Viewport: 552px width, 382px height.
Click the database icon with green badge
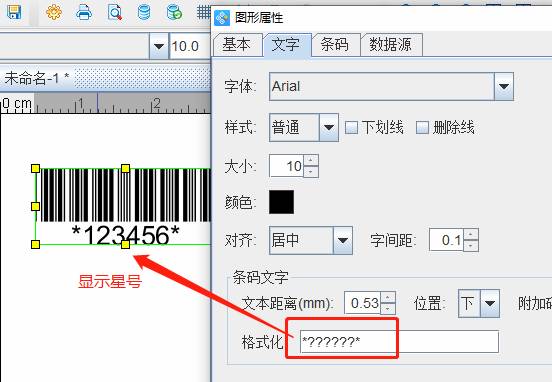[174, 12]
